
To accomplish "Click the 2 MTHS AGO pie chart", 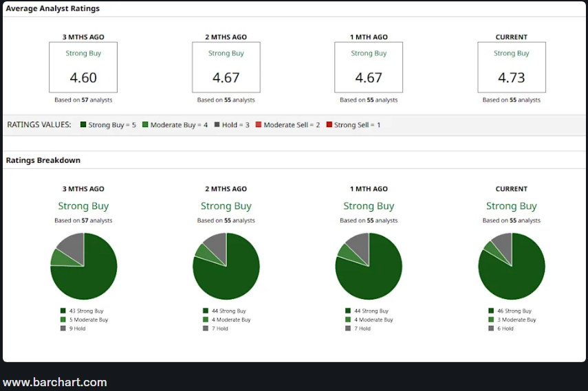I will 226,266.
